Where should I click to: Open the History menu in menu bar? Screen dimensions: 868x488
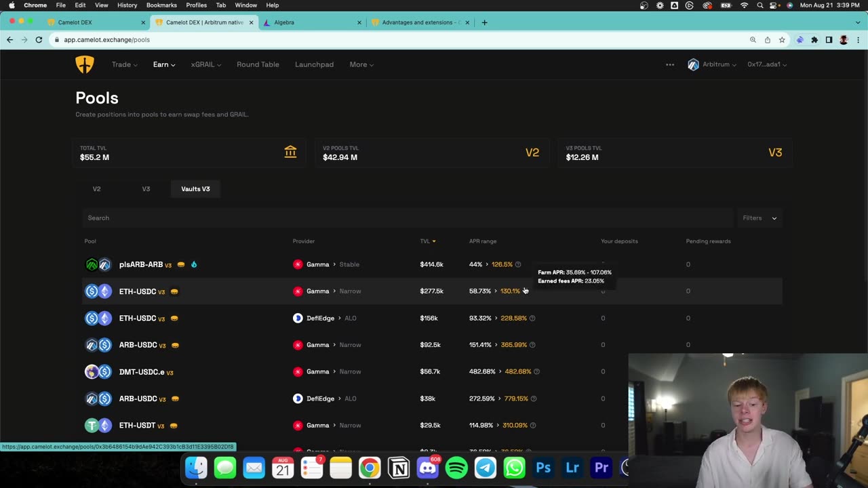pos(127,5)
